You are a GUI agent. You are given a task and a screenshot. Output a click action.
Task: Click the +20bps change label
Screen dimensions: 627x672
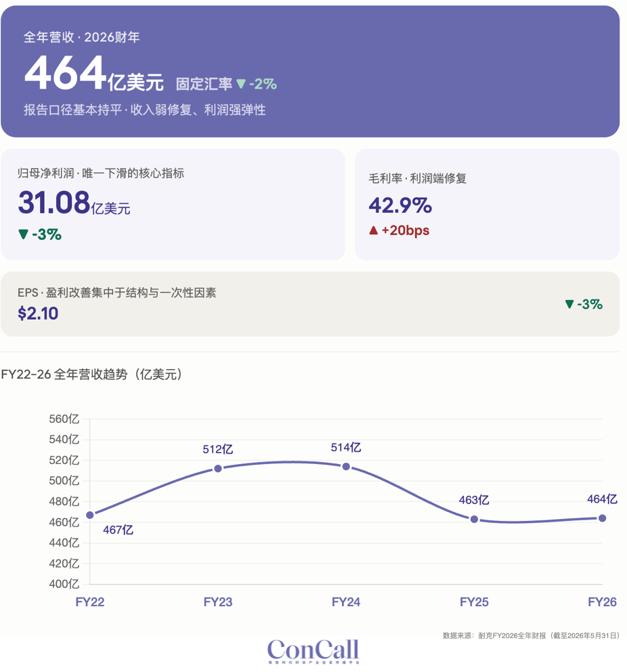click(405, 230)
